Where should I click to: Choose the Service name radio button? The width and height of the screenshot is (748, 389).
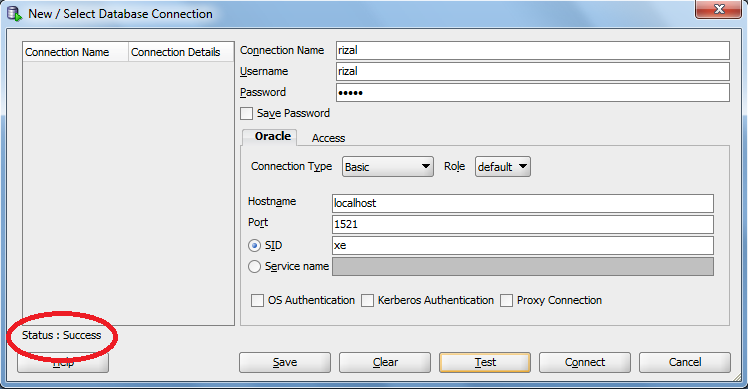click(254, 266)
